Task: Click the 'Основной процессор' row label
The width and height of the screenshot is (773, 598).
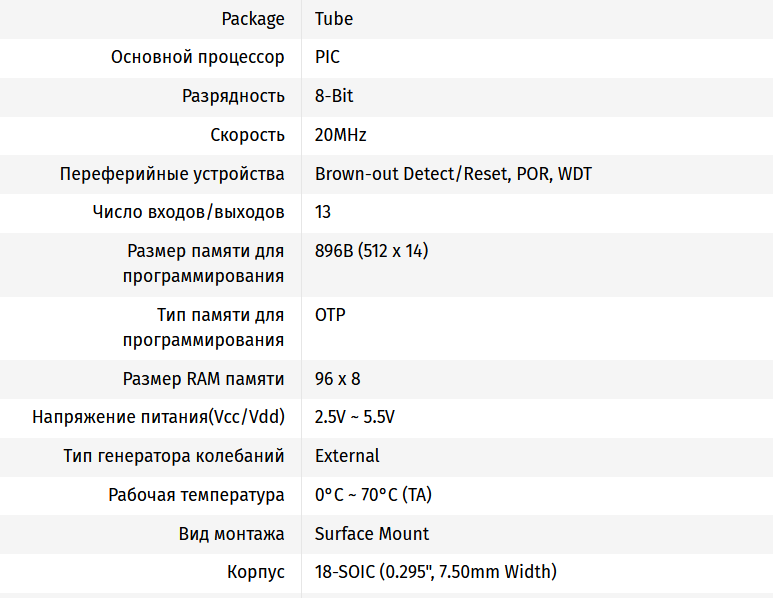Action: tap(198, 57)
